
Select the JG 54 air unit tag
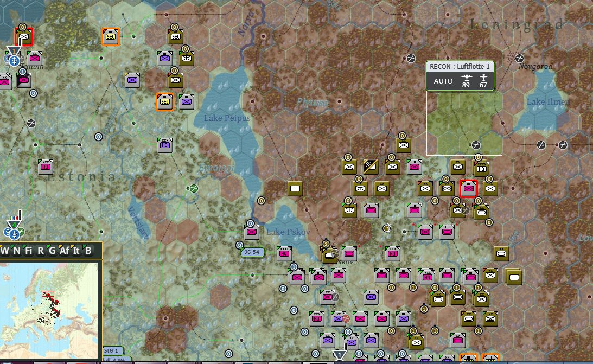click(x=252, y=252)
